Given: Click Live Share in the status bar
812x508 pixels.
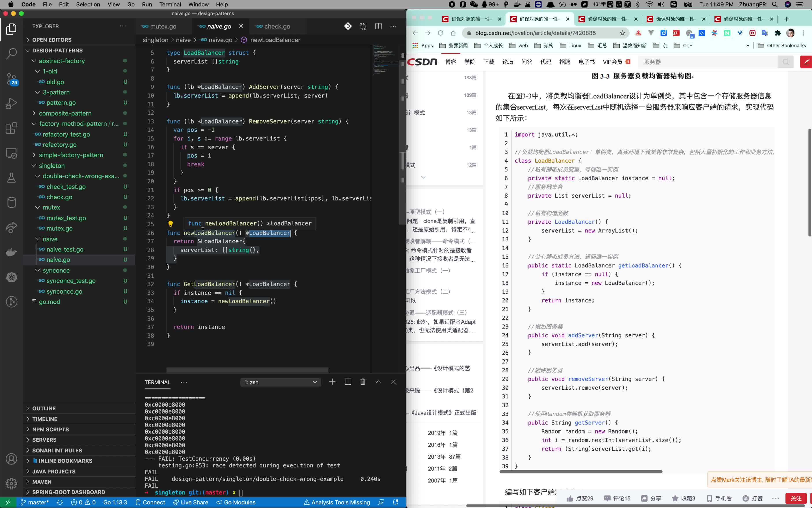Looking at the screenshot, I should [191, 502].
